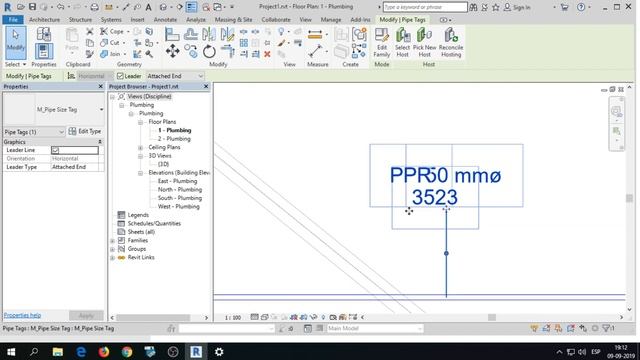Activate the Copy tool in Modify panel
This screenshot has height=360, width=640.
191,51
